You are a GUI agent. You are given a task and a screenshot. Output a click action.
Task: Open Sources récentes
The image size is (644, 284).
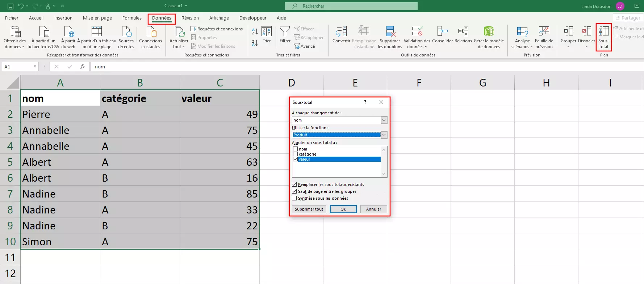[x=126, y=37]
